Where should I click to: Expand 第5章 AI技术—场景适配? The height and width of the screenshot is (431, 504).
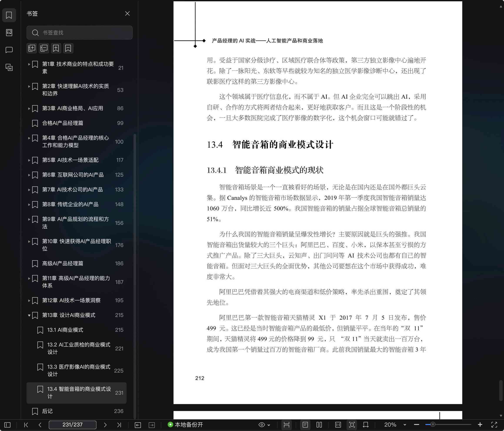pos(29,160)
